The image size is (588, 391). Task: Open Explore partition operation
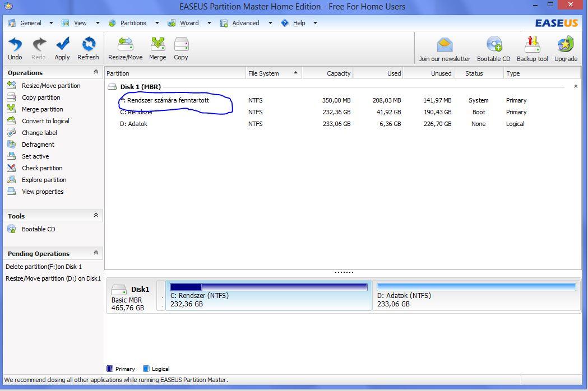pos(44,180)
